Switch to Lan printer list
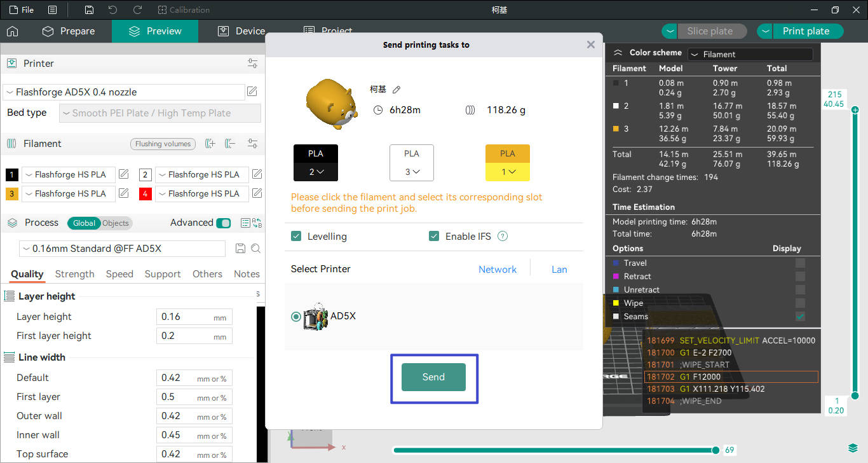 tap(559, 270)
